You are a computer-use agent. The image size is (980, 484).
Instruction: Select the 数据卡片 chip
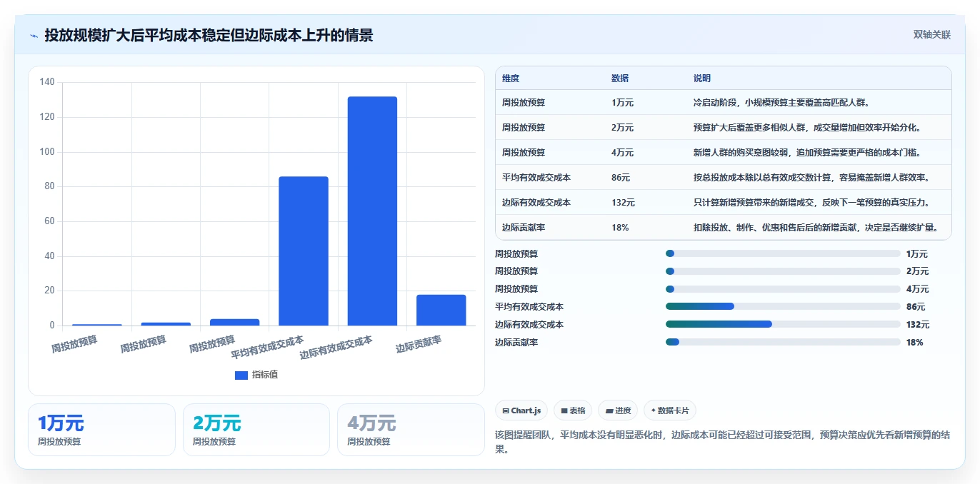pyautogui.click(x=669, y=410)
